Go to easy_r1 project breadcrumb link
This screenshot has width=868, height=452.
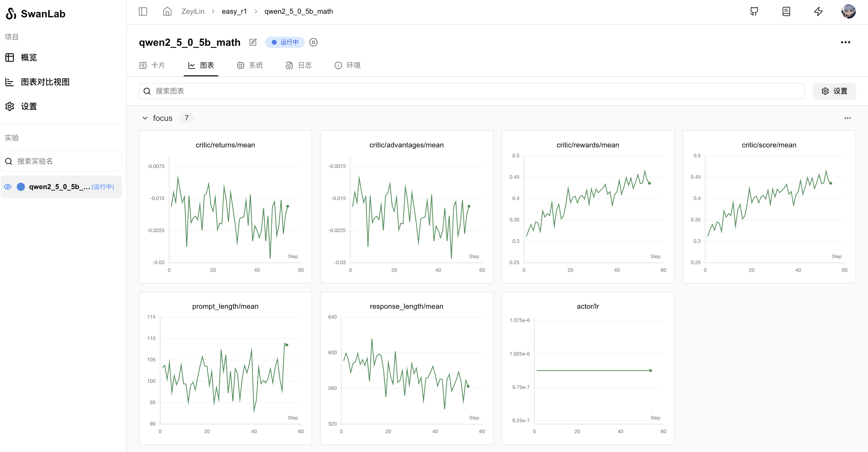coord(234,11)
